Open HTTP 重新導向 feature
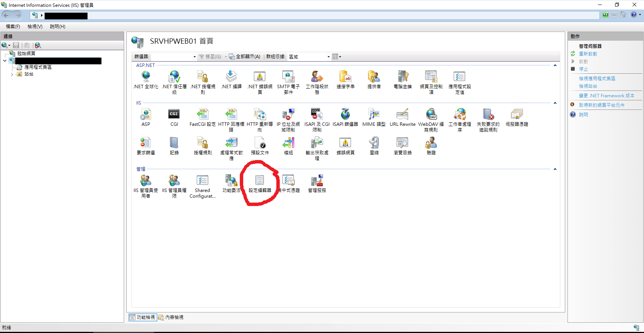Image resolution: width=644 pixels, height=333 pixels. [x=260, y=120]
